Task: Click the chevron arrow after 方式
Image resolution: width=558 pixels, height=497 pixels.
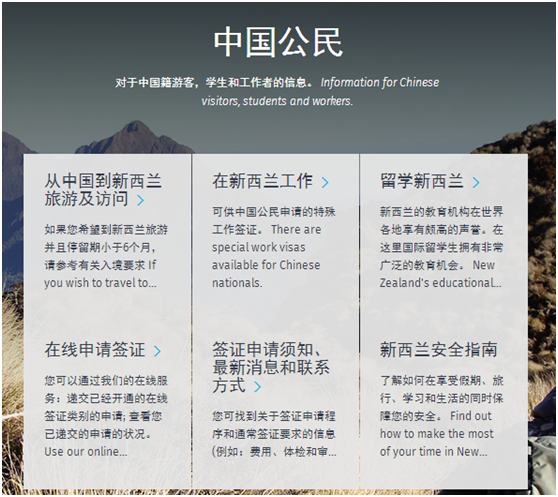Action: tap(258, 386)
